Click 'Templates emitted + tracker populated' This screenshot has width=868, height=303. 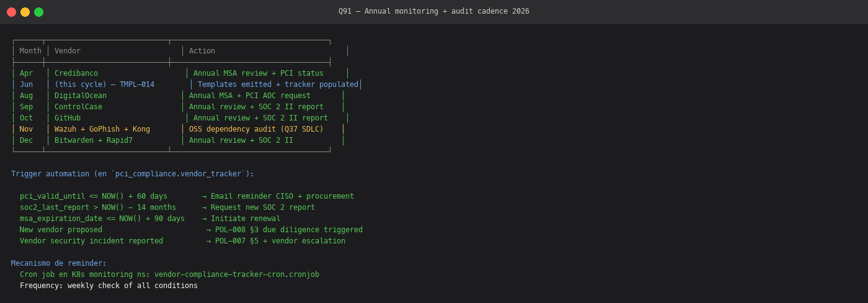tap(278, 84)
